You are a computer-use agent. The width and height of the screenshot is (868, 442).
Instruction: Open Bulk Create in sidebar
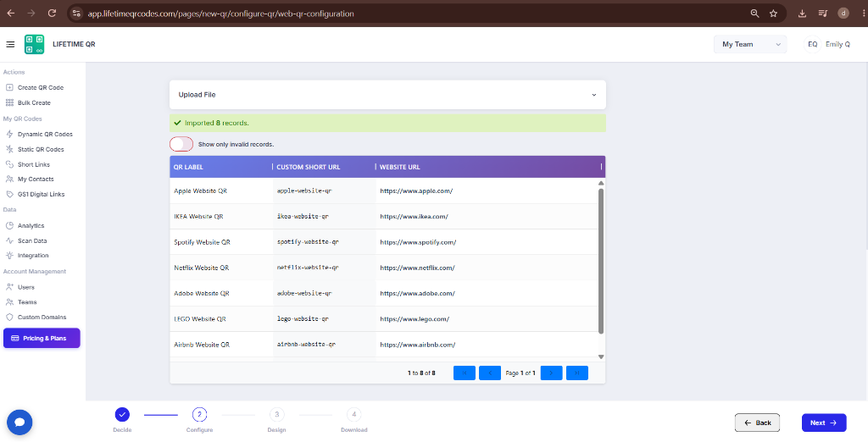[x=28, y=103]
